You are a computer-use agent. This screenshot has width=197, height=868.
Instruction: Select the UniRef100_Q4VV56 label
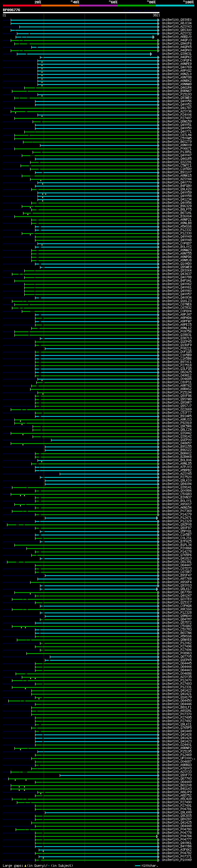[x=177, y=101]
